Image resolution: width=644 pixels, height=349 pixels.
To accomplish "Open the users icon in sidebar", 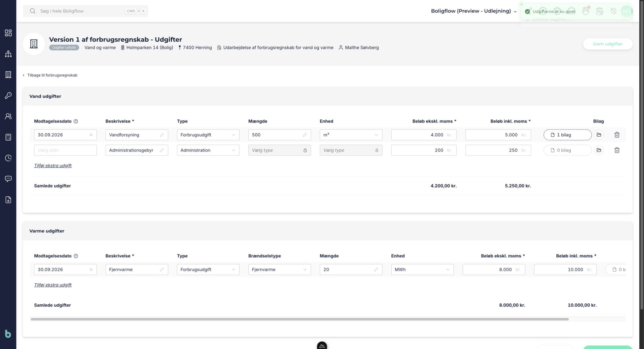I will tap(8, 116).
